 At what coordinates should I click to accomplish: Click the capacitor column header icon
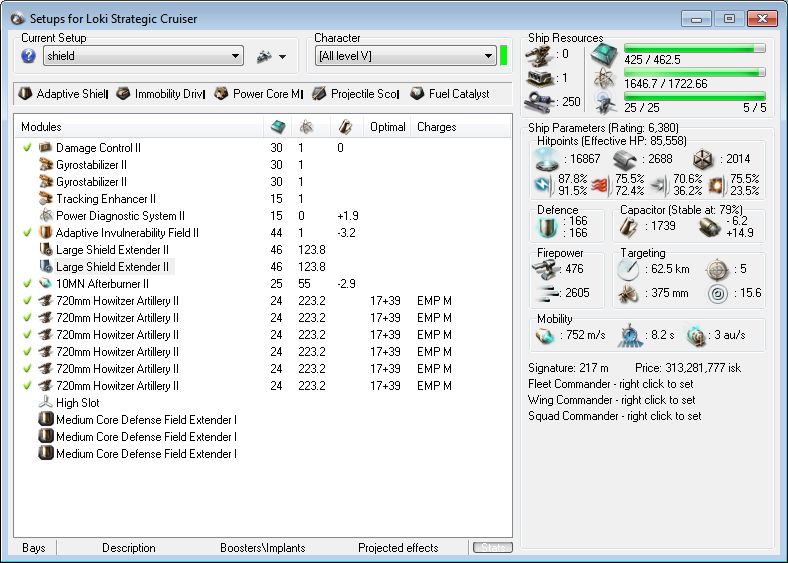[345, 127]
